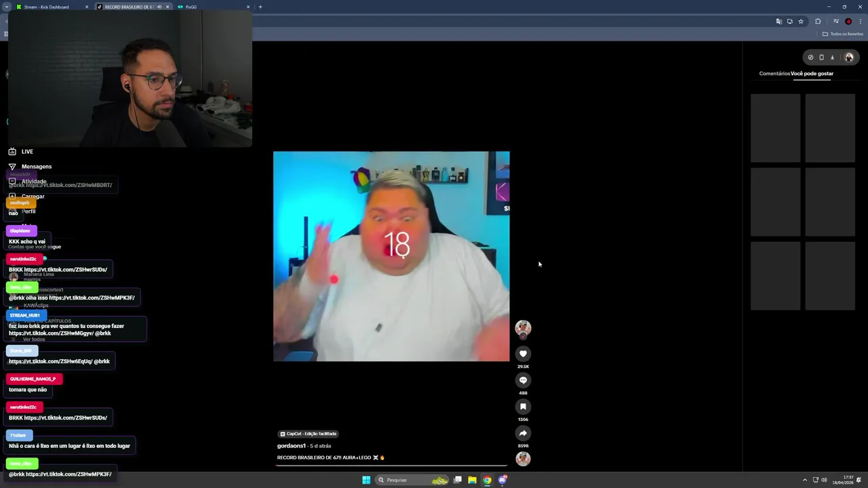The image size is (868, 488).
Task: Click the CapCut - Edição facilitada tag
Action: 308,434
